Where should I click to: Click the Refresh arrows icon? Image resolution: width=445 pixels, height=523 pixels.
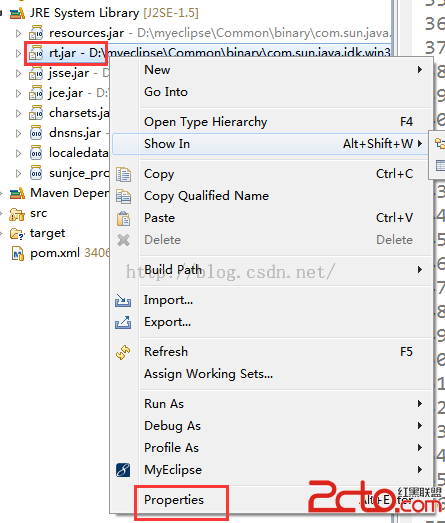coord(123,352)
